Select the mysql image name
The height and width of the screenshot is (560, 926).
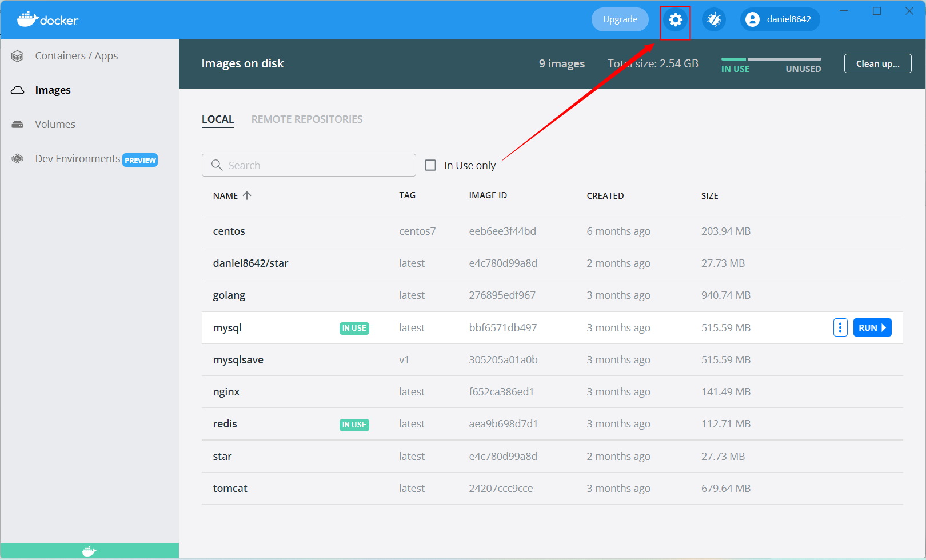[227, 328]
